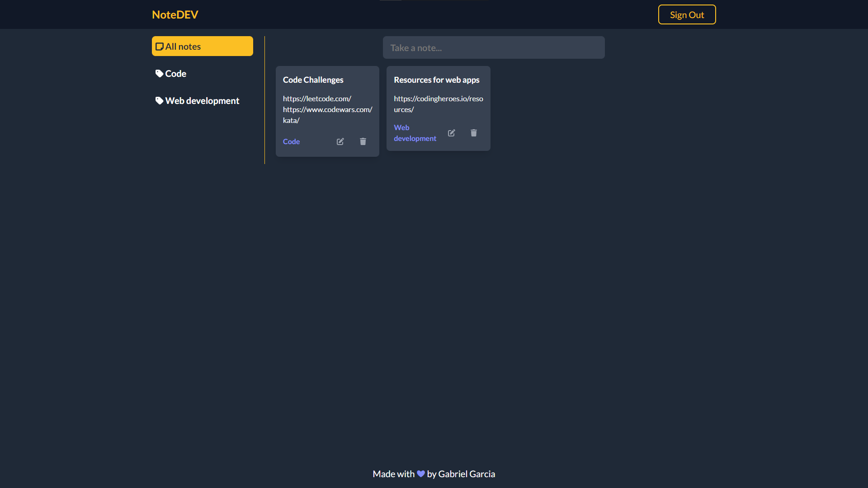This screenshot has width=868, height=488.
Task: Click the Sign Out button
Action: [x=687, y=14]
